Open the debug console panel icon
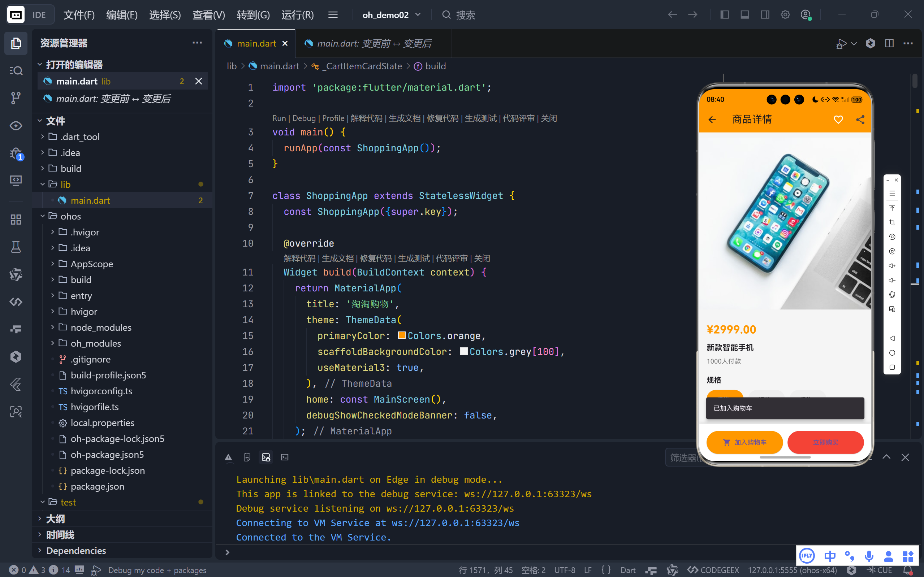The width and height of the screenshot is (924, 577). [265, 457]
